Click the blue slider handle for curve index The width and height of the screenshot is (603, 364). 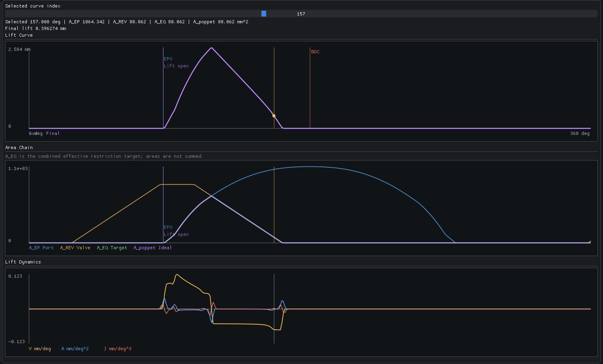264,14
